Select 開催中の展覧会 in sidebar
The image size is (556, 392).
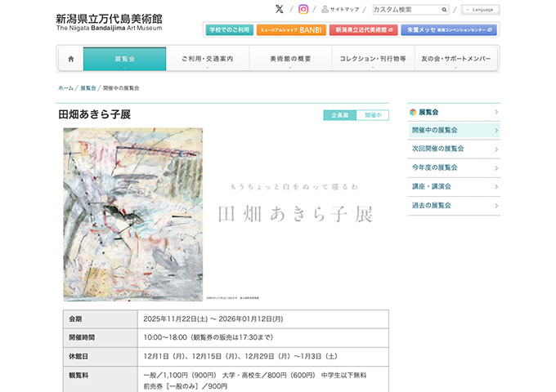coord(454,131)
